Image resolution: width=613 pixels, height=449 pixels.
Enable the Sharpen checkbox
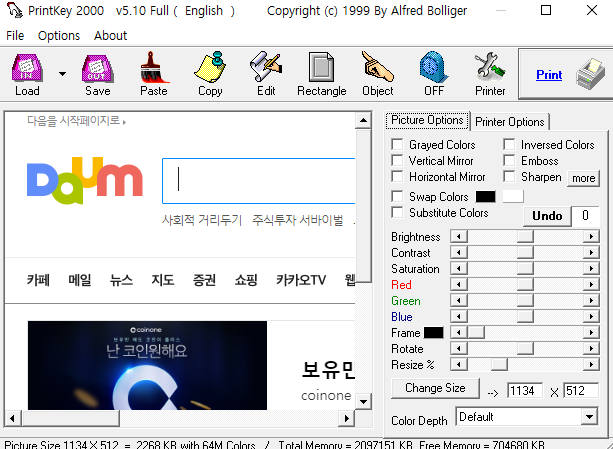509,176
